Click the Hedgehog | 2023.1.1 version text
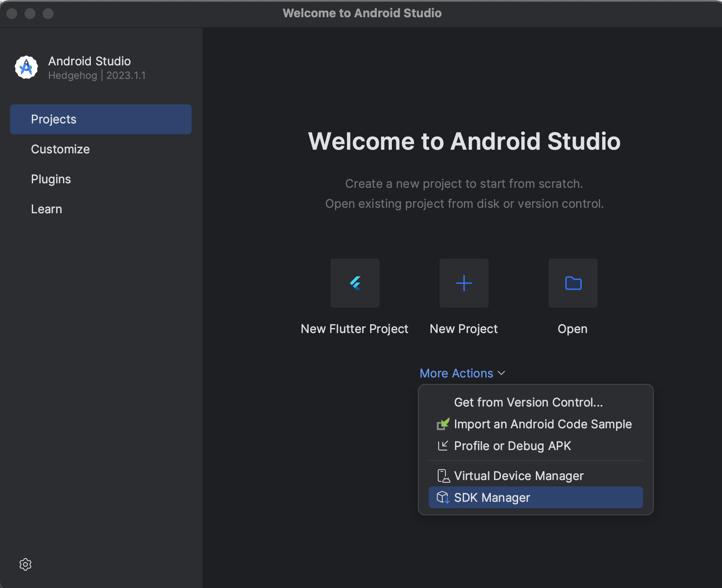This screenshot has width=722, height=588. tap(97, 76)
